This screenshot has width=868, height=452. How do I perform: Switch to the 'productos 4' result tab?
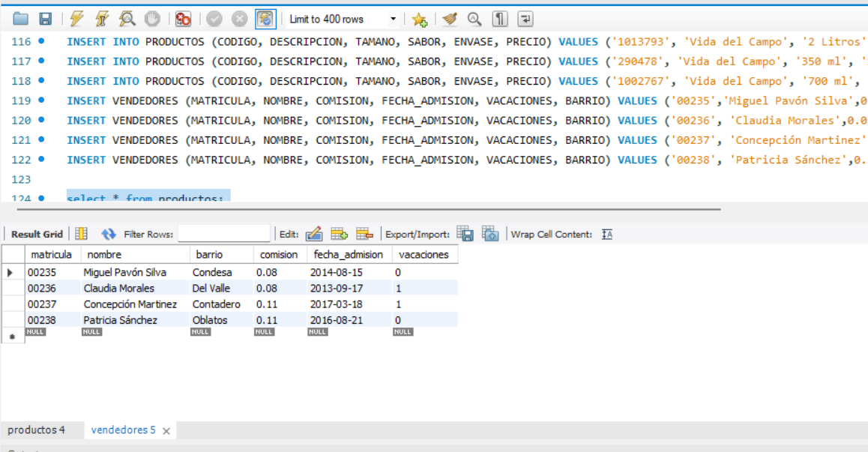point(36,430)
